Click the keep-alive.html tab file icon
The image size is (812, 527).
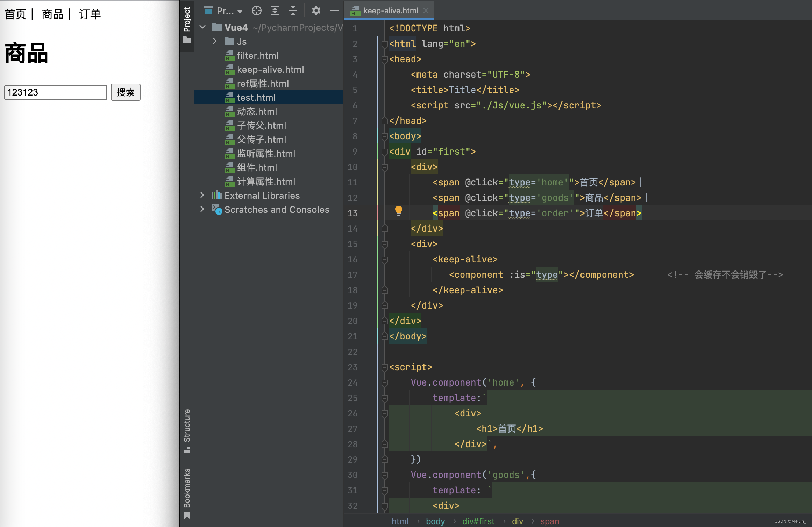click(355, 10)
